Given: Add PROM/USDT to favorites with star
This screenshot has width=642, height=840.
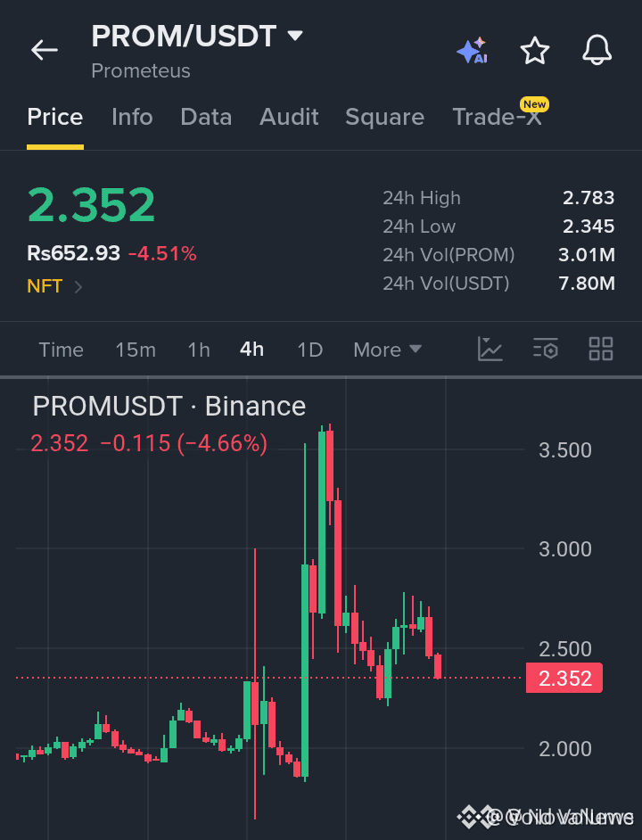Looking at the screenshot, I should (x=535, y=50).
